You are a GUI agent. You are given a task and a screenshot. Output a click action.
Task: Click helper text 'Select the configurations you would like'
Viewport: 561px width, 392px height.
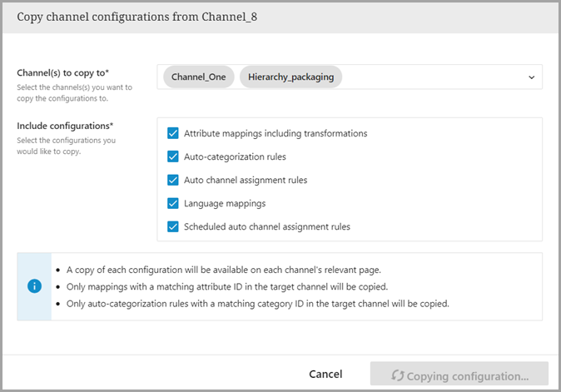coord(66,146)
